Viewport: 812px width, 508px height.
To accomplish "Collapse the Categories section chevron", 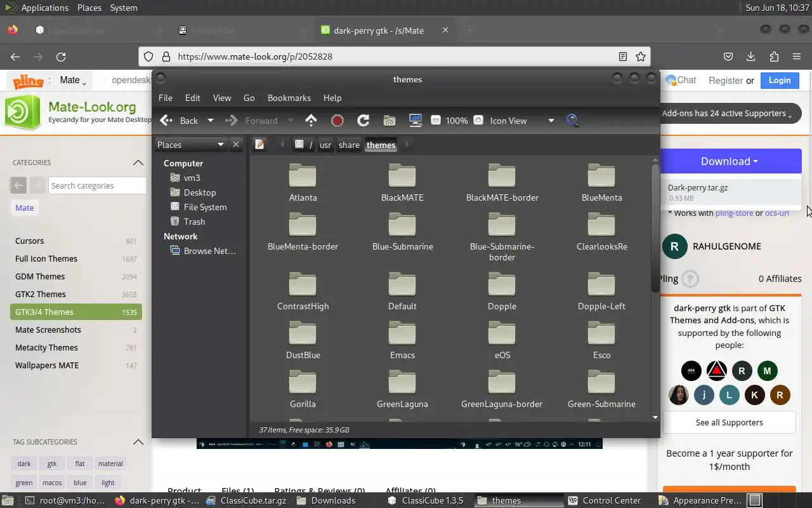I will [x=138, y=163].
